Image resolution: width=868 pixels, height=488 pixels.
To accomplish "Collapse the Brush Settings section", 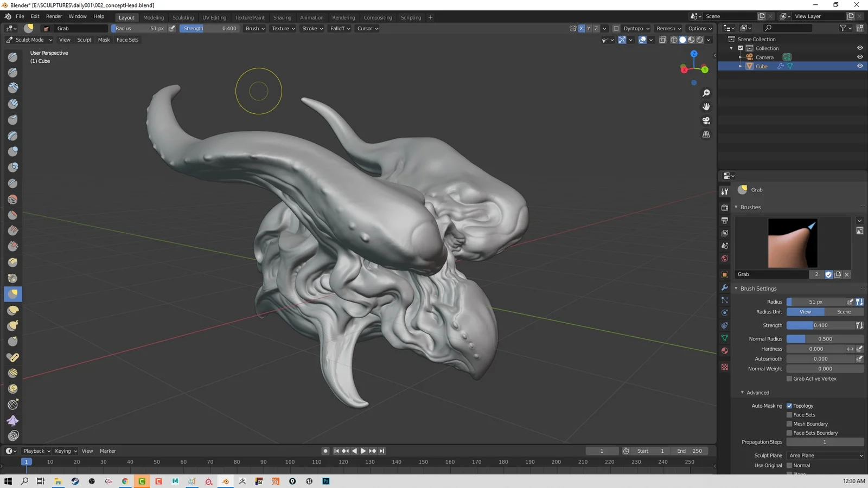I will click(757, 288).
